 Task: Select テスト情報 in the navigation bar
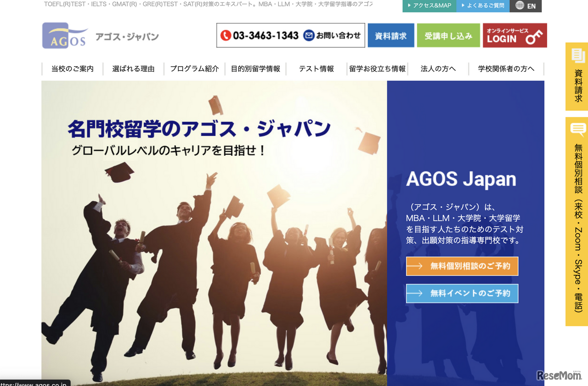coord(316,68)
